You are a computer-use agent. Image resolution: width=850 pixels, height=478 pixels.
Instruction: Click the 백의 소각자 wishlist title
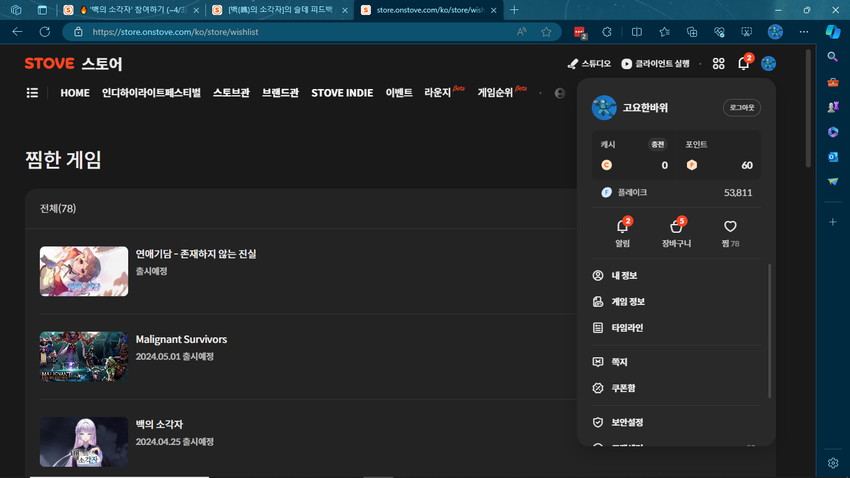[x=159, y=424]
